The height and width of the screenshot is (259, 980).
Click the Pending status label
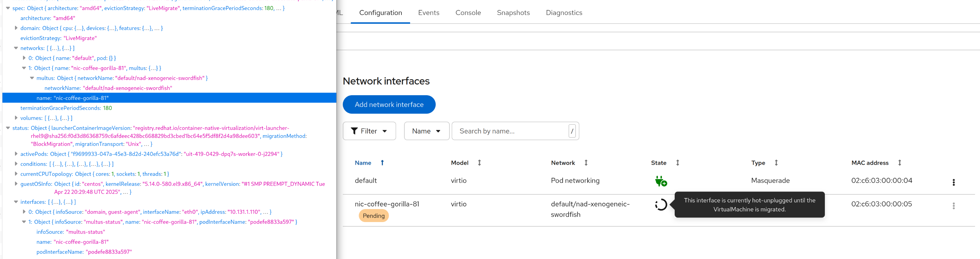coord(374,216)
